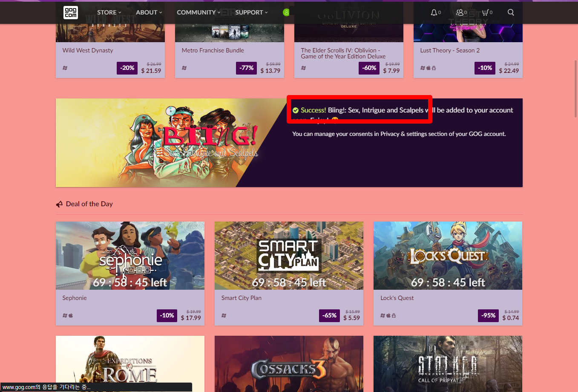Click the Biing! giveaway banner artwork
578x392 pixels.
tap(170, 143)
